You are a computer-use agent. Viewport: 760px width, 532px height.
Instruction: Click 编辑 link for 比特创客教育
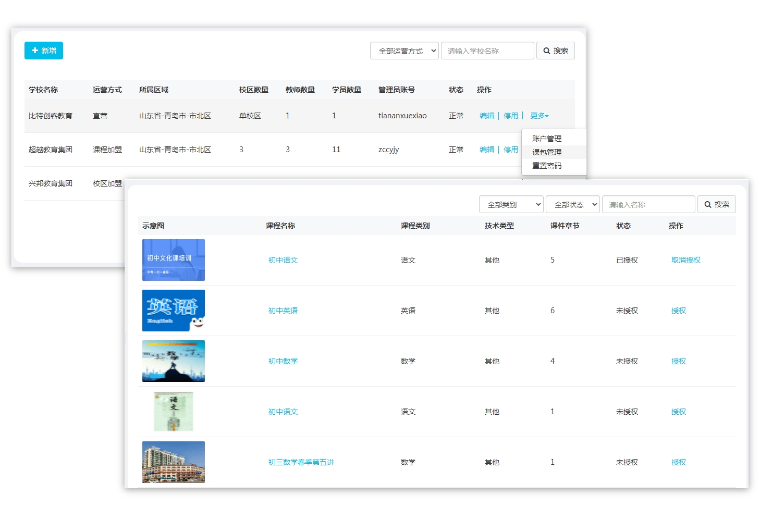[486, 116]
